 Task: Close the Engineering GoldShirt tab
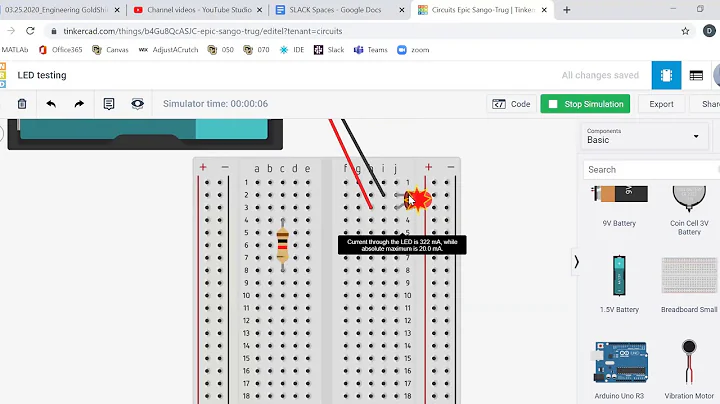[117, 10]
